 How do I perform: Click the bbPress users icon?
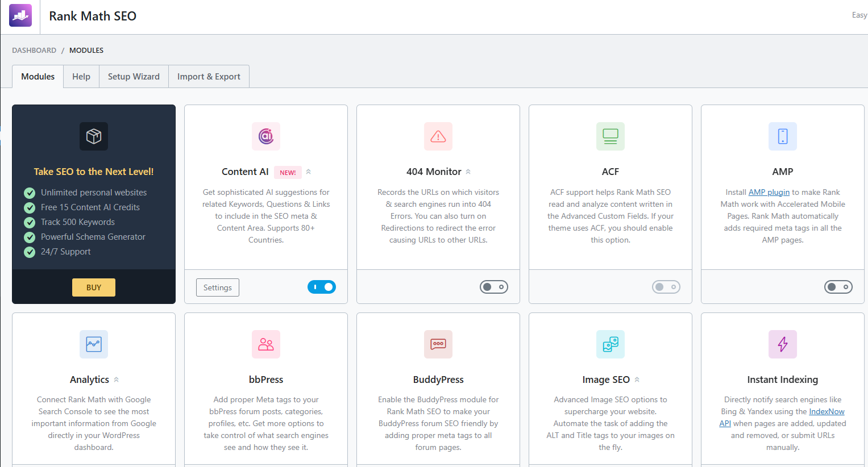coord(266,344)
